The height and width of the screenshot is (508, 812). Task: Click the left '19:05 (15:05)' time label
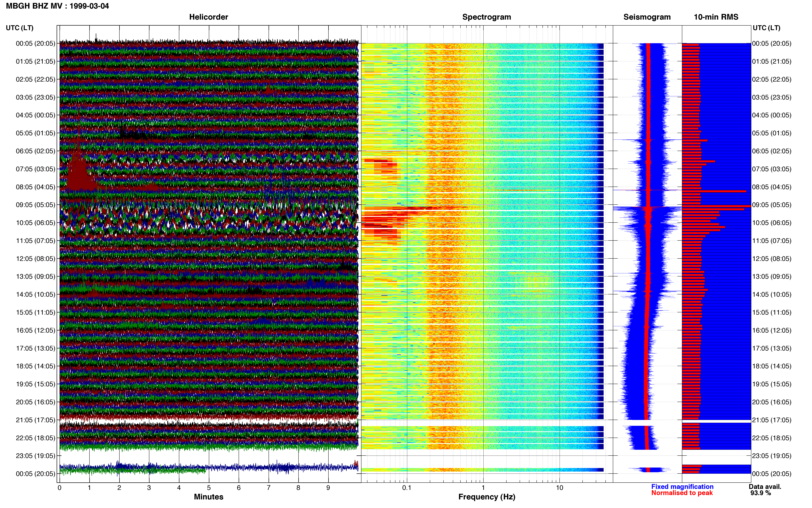pos(35,384)
